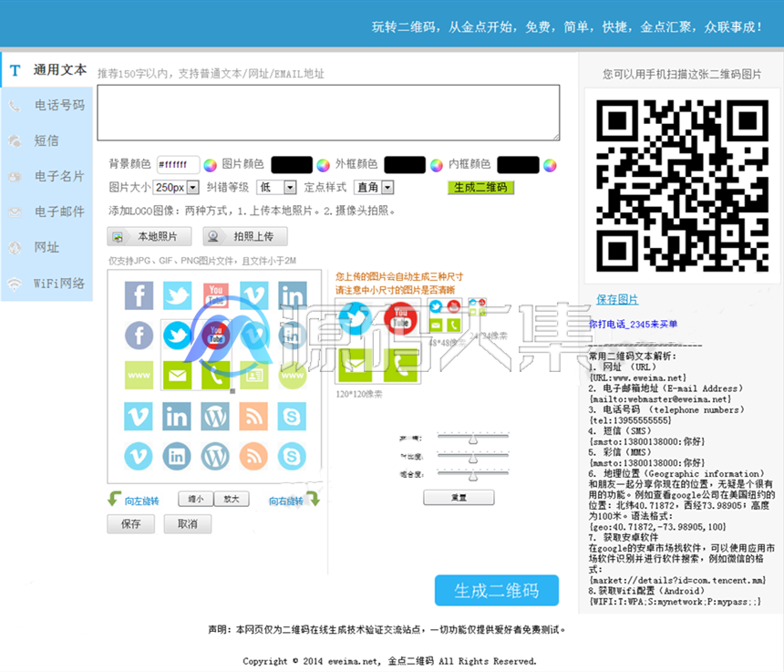Click the slider handle above 对比度

pos(473,439)
